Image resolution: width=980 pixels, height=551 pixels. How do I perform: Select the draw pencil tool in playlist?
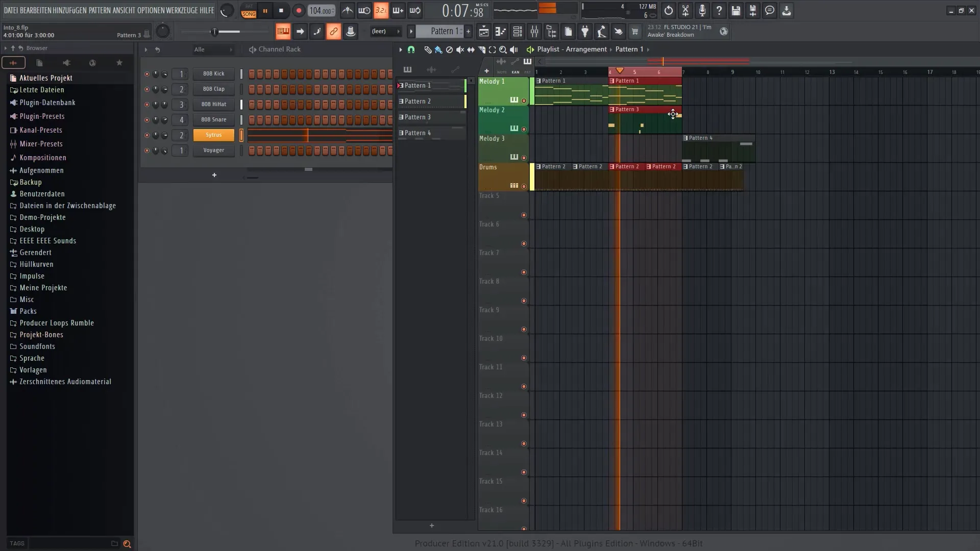click(427, 49)
